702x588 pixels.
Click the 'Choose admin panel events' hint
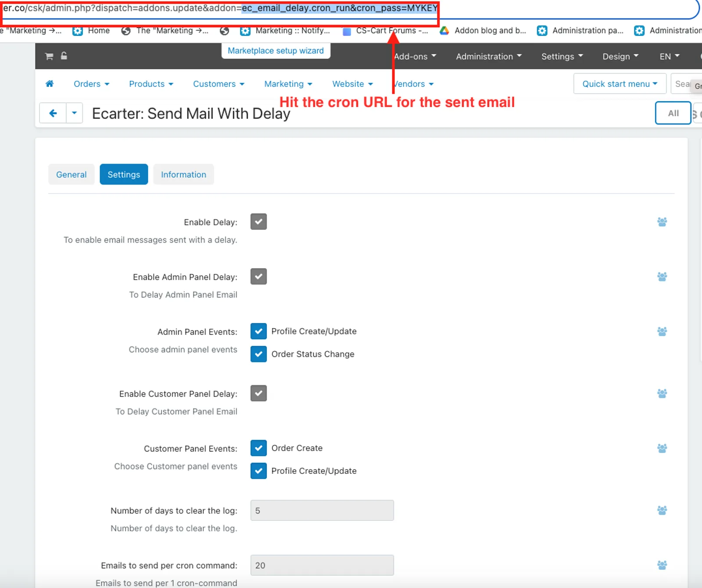[183, 350]
